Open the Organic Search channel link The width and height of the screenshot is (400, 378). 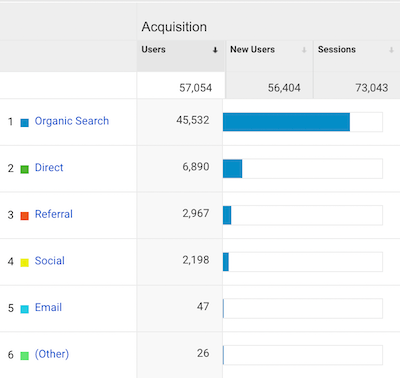coord(72,121)
